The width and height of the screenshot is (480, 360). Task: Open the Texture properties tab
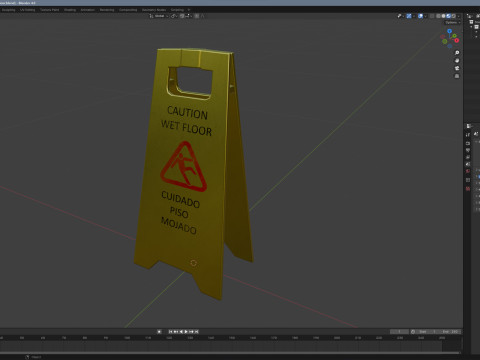pos(468,189)
